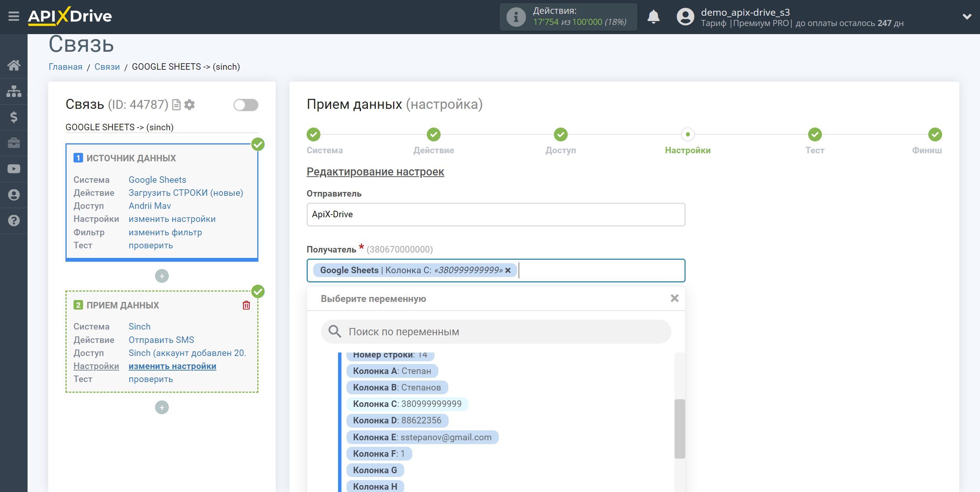Viewport: 980px width, 492px height.
Task: Click the actions counter panel
Action: pos(568,17)
